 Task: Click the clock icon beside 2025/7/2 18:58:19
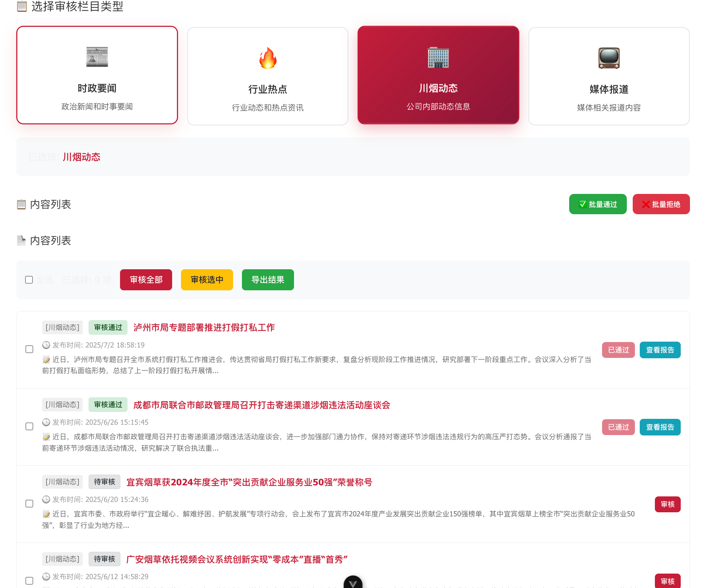(46, 345)
